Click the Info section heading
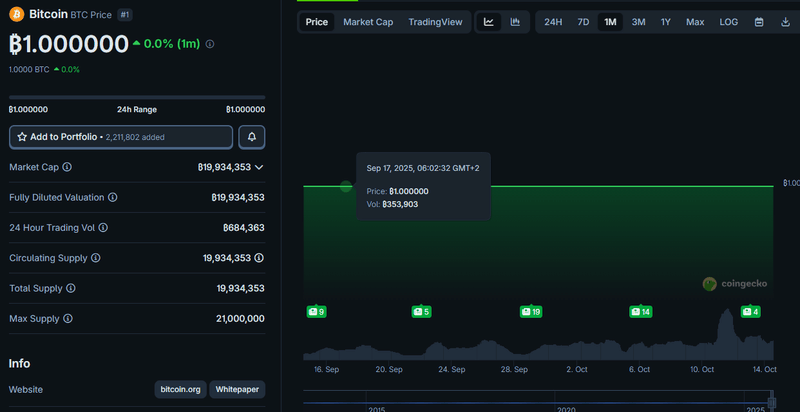Screen dimensions: 800x412 click(19, 364)
